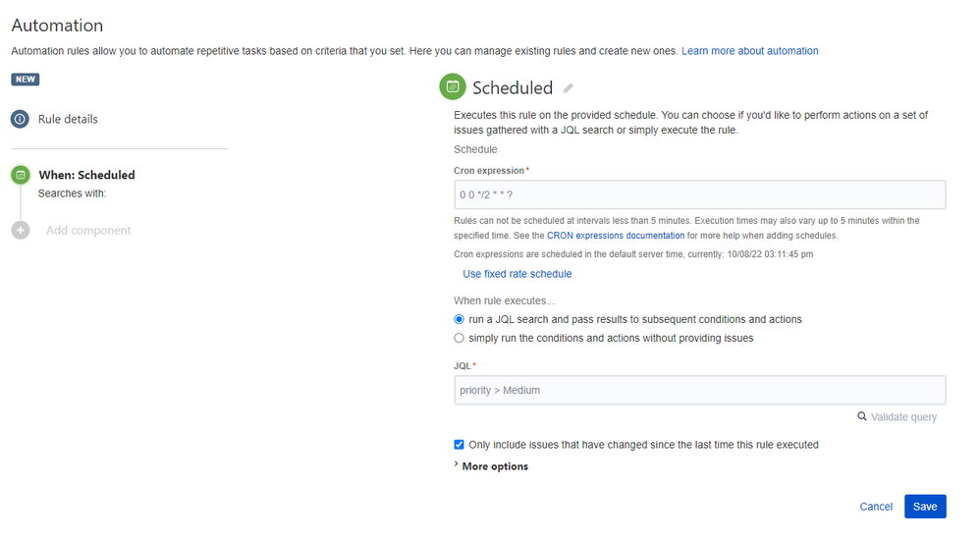This screenshot has width=980, height=543.
Task: Click Add component in the rule chain
Action: point(88,230)
